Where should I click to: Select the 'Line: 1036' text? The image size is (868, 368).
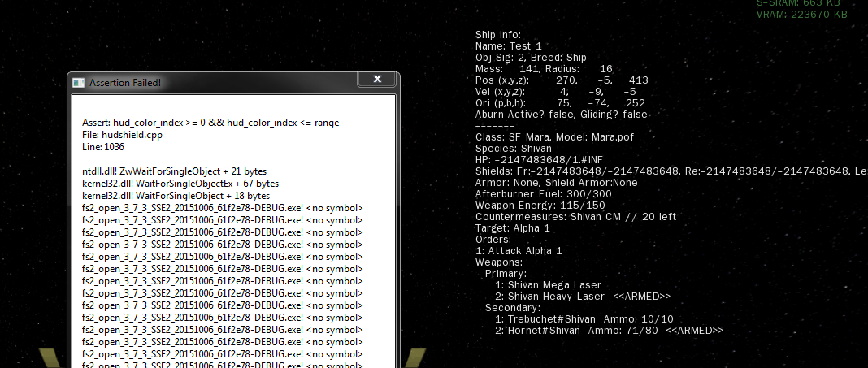(x=103, y=147)
